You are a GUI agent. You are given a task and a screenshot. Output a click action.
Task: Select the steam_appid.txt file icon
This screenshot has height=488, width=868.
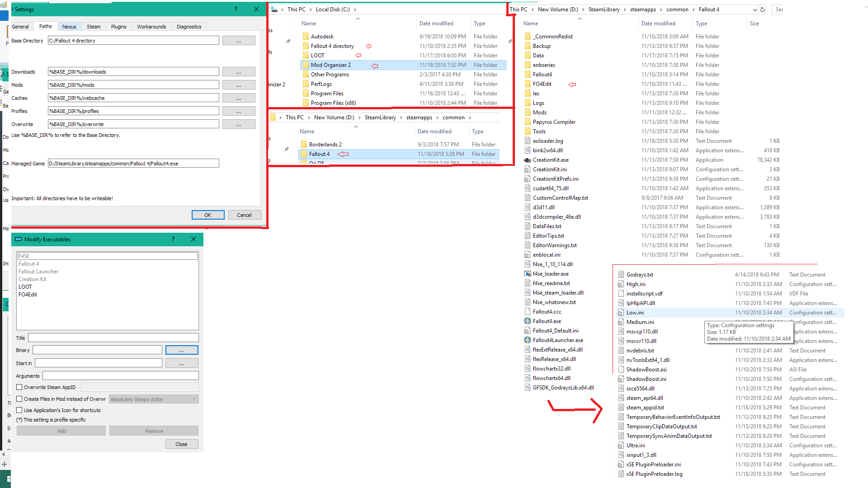point(621,408)
